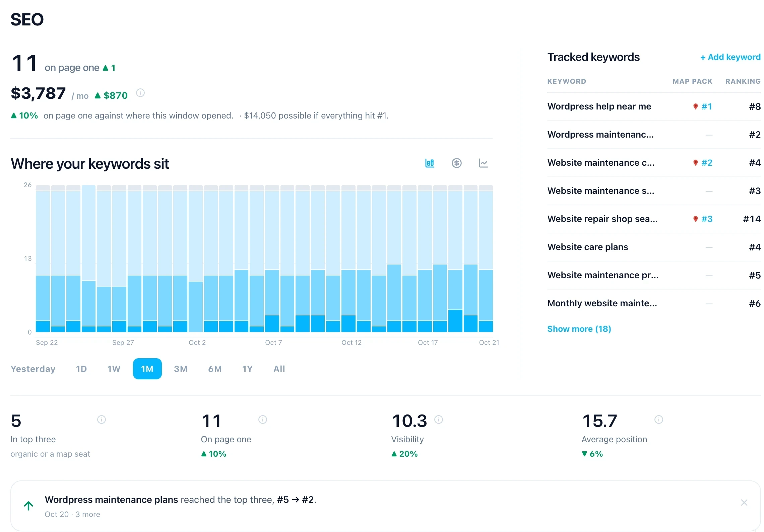
Task: Select the 1D time range
Action: tap(81, 369)
